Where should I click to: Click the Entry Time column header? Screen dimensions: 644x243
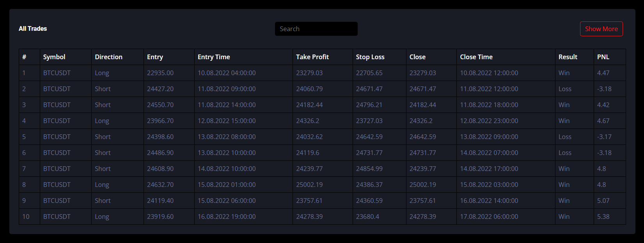[x=214, y=57]
